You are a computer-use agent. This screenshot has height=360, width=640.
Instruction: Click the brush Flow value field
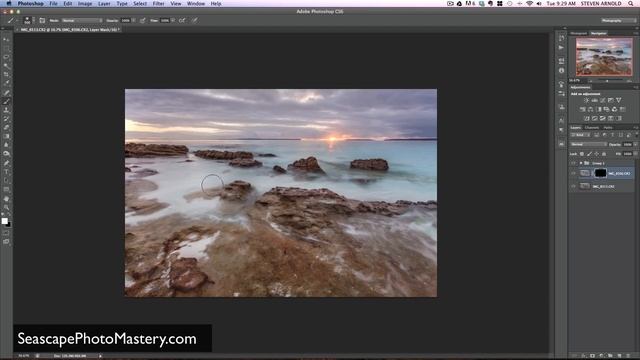click(164, 20)
